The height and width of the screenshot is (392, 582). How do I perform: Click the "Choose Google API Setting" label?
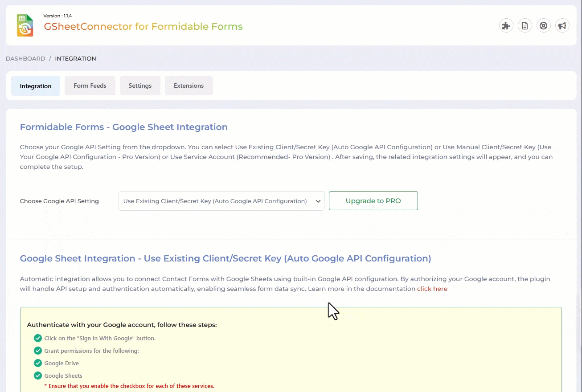59,201
